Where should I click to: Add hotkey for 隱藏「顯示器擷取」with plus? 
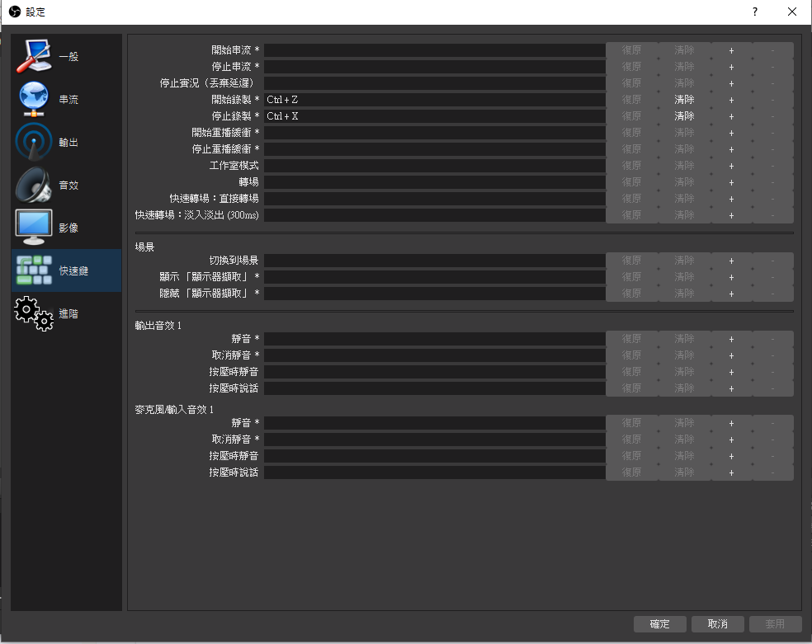[x=731, y=294]
